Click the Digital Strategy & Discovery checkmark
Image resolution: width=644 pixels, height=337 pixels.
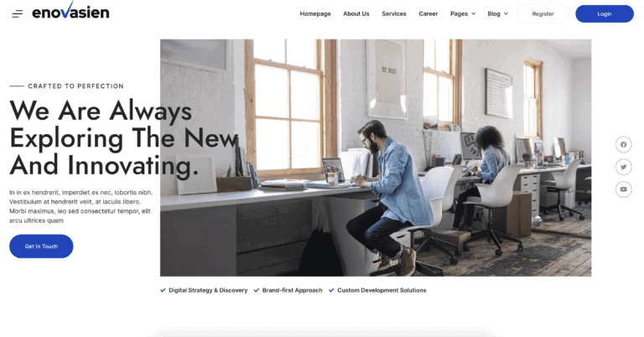pyautogui.click(x=163, y=290)
